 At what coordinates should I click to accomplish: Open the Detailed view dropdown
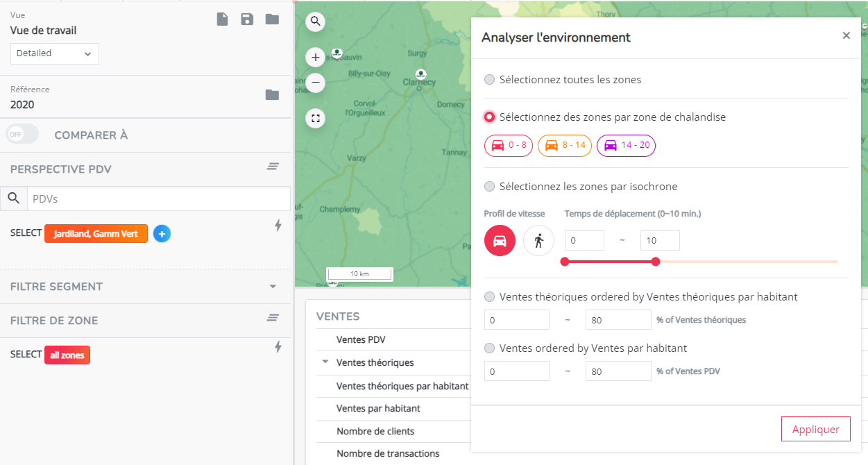54,53
